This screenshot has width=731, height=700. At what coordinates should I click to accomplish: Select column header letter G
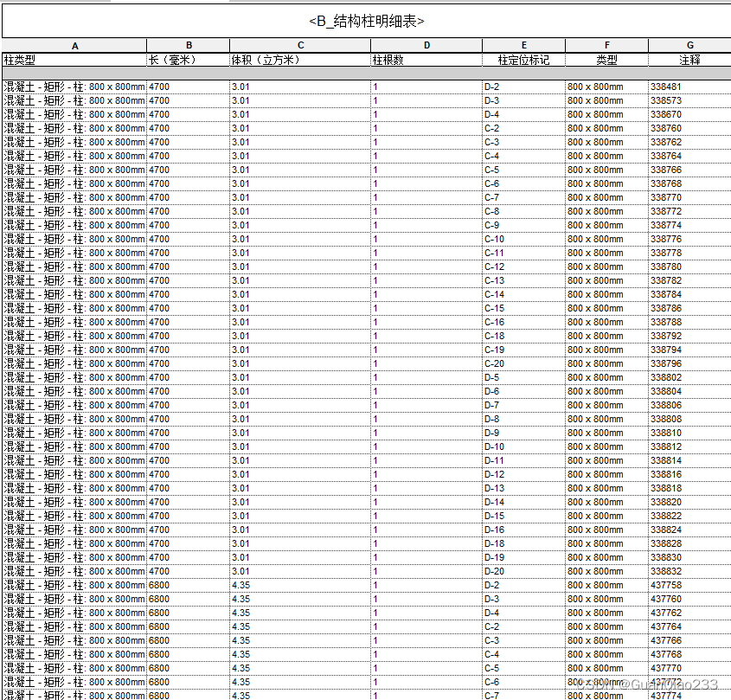(x=690, y=45)
